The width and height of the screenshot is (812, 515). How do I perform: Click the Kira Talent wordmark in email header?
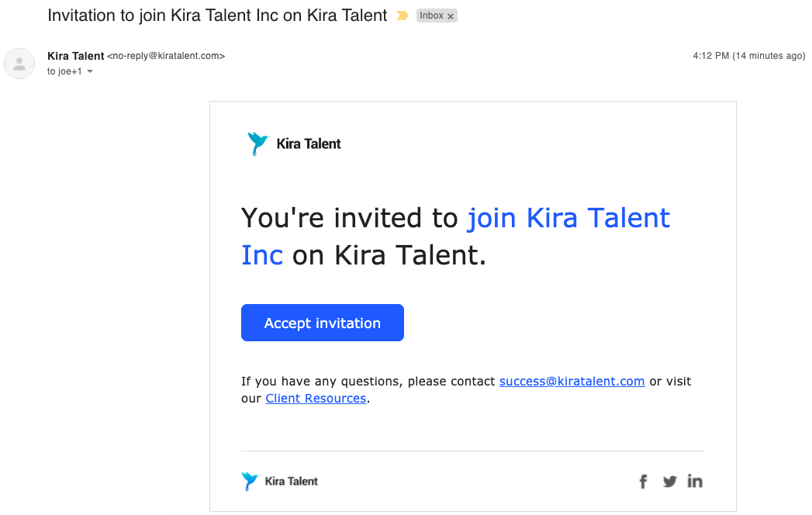click(x=309, y=144)
